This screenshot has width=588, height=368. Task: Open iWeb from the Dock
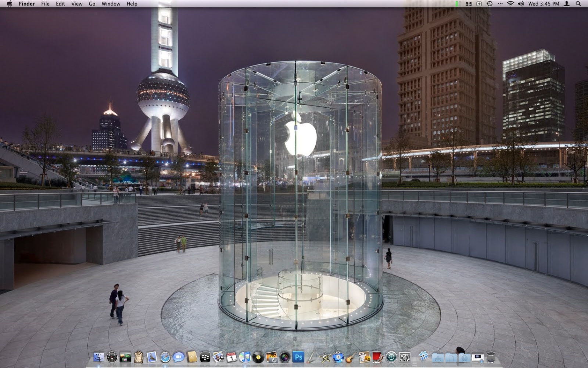point(365,357)
